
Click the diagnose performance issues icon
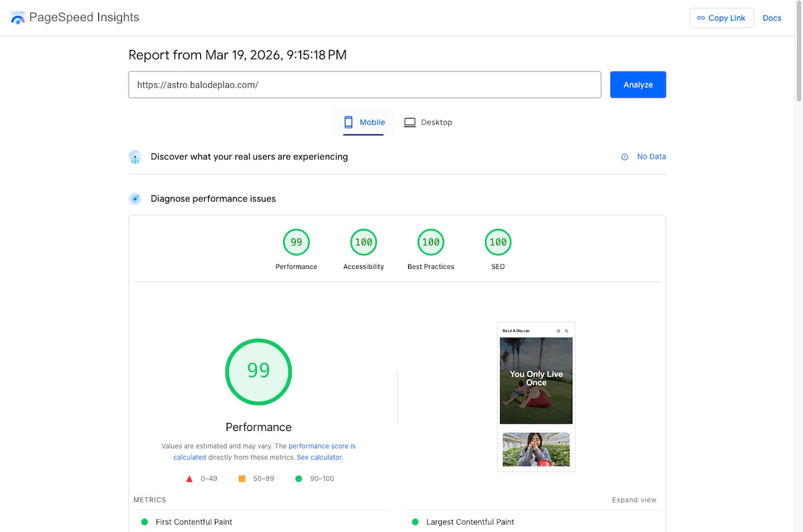135,199
